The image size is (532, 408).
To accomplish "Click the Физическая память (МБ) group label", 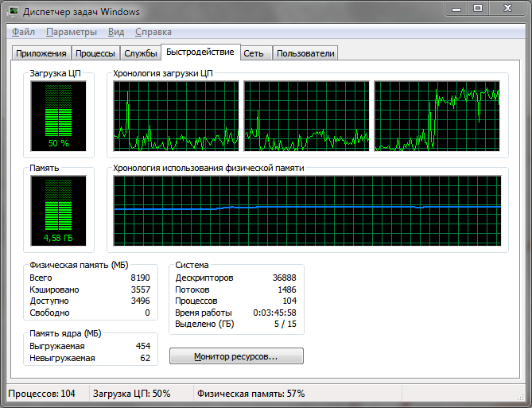I will 79,265.
